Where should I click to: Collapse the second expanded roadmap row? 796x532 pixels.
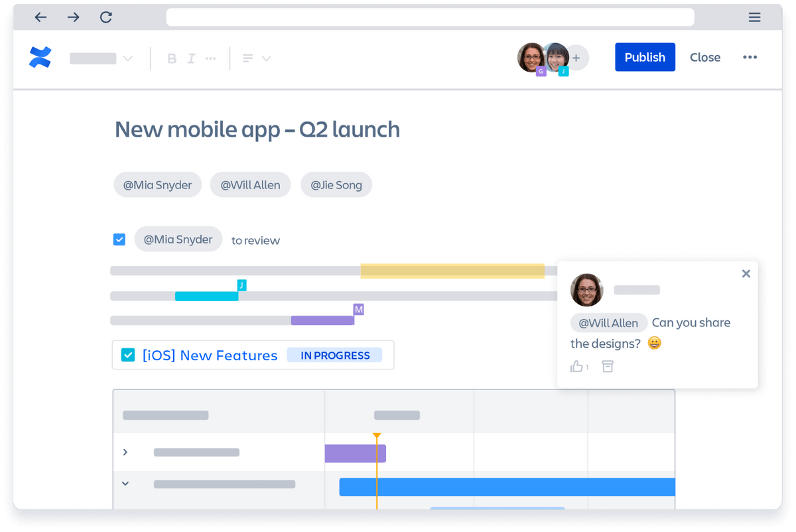125,484
